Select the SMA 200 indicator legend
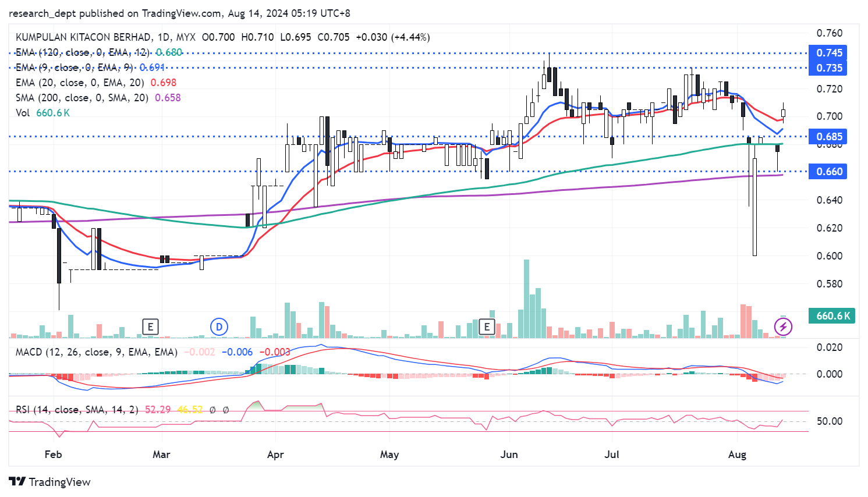This screenshot has width=868, height=497. coord(82,98)
